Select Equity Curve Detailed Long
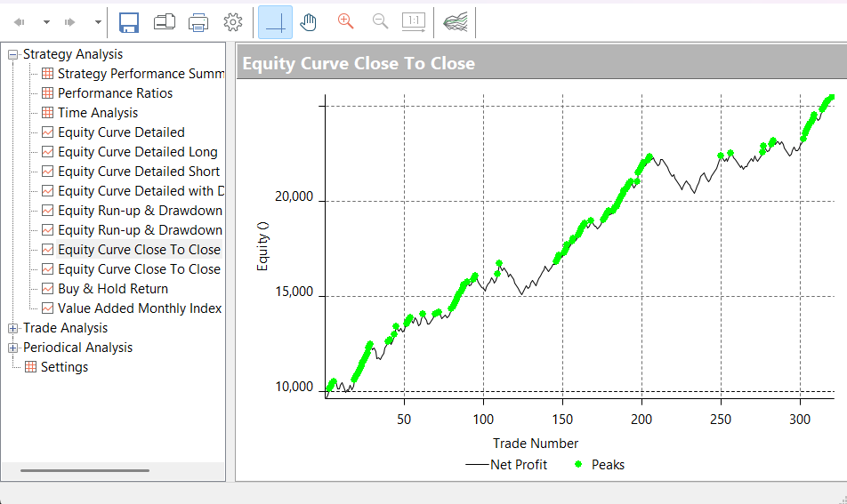 [x=138, y=152]
